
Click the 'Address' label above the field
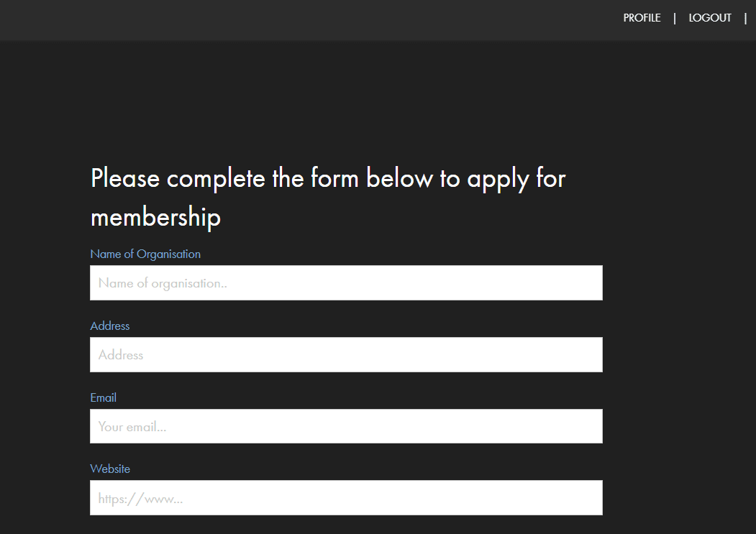(x=110, y=326)
